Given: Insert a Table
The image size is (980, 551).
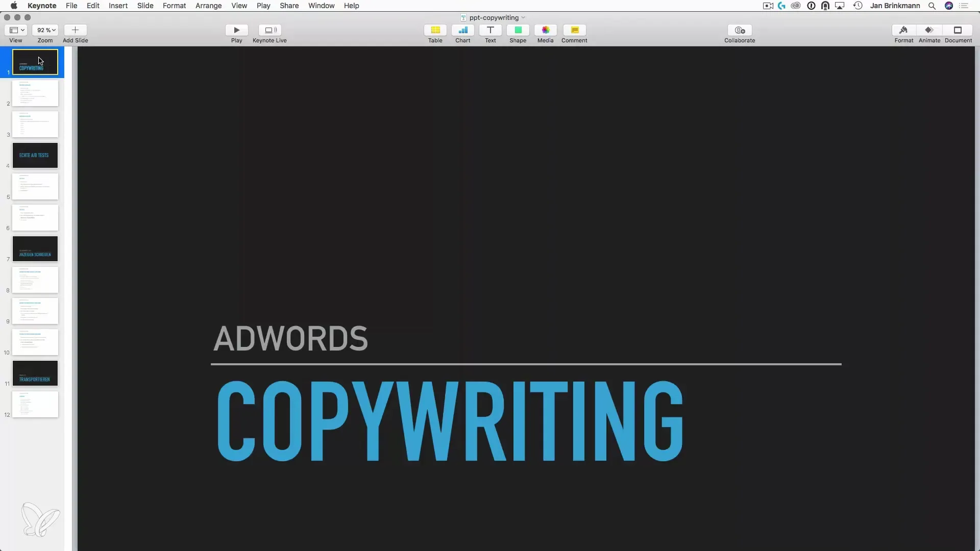Looking at the screenshot, I should tap(435, 30).
